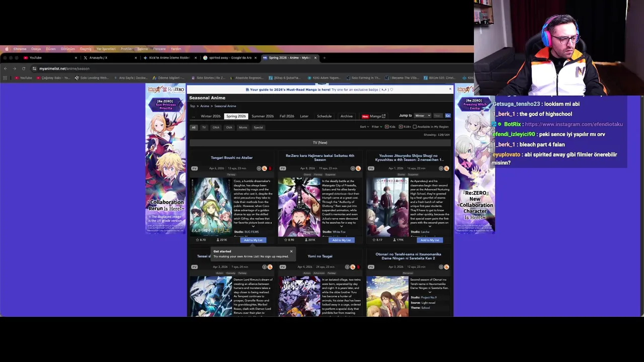Screen dimensions: 644x362
Task: Click the browser forward arrow
Action: pos(14,68)
